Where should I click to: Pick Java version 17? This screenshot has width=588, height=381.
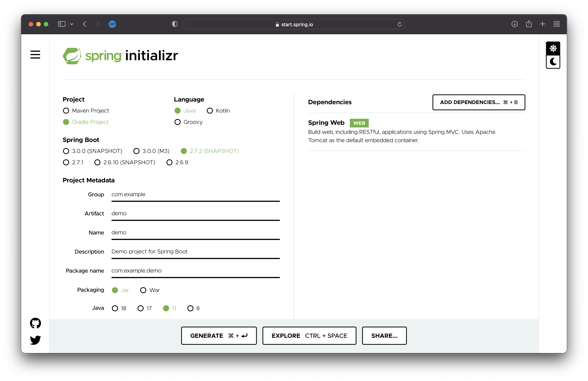click(141, 308)
